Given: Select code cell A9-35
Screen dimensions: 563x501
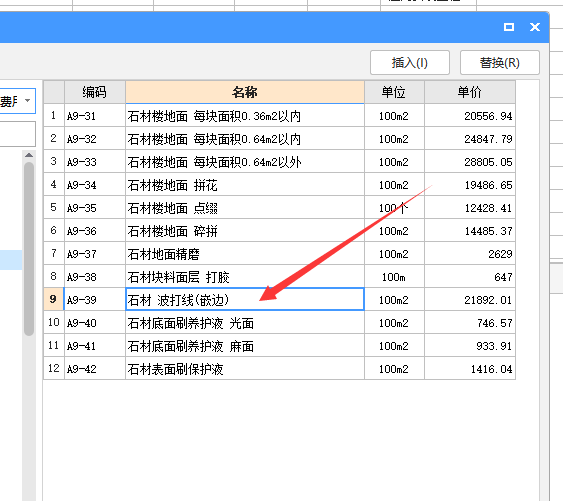Looking at the screenshot, I should pyautogui.click(x=95, y=208).
